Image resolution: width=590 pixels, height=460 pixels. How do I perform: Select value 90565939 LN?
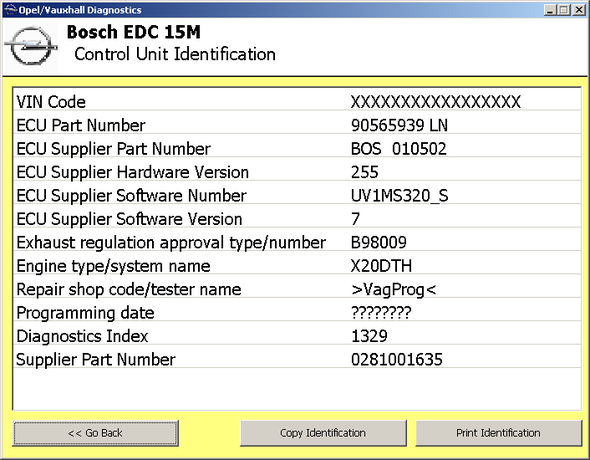pos(399,125)
